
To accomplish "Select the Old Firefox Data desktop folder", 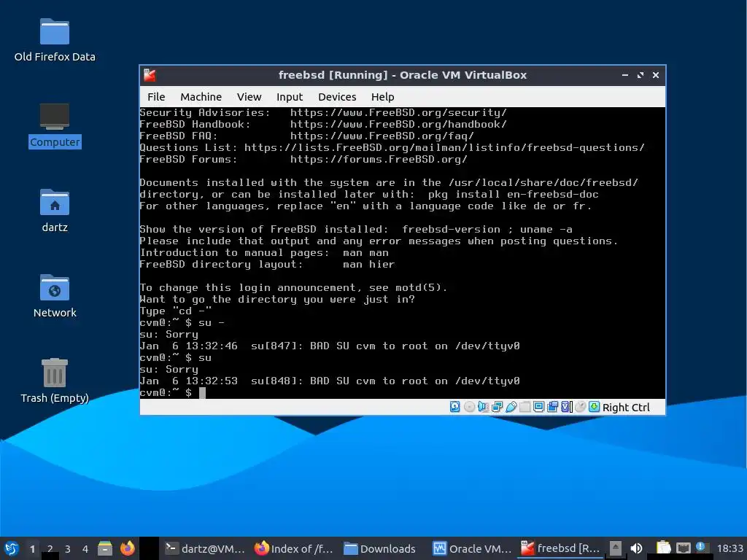I will pos(55,41).
